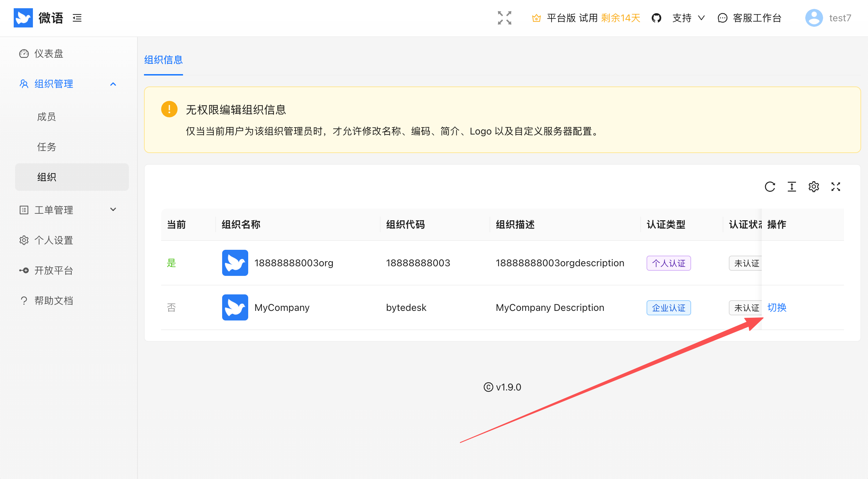Click the MyCompany organization logo
The height and width of the screenshot is (479, 868).
235,307
